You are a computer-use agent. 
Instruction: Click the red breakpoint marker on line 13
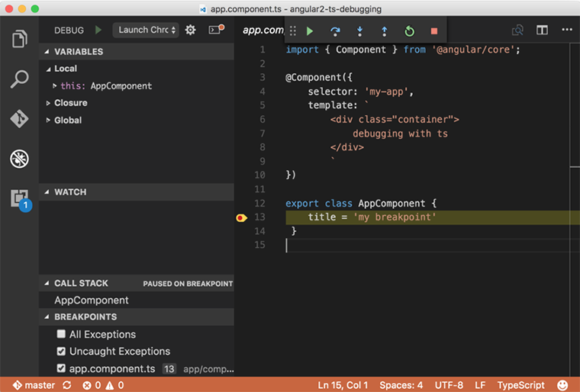[x=241, y=218]
